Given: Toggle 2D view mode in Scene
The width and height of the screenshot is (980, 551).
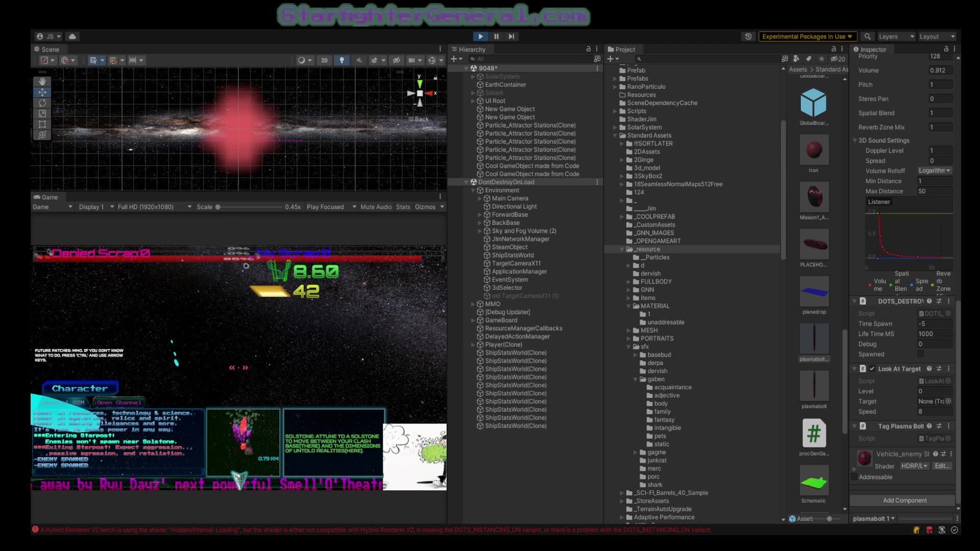Looking at the screenshot, I should 324,60.
